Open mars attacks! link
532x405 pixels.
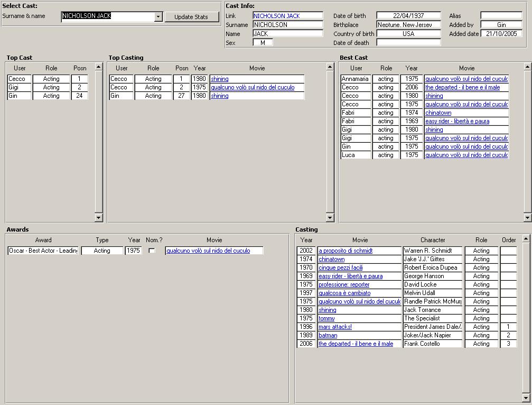(x=335, y=327)
